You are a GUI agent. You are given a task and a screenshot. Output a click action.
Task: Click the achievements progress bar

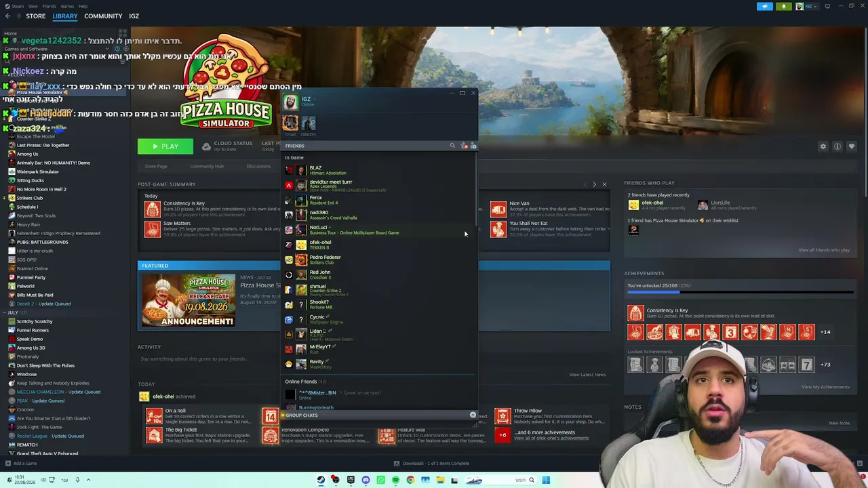(741, 293)
